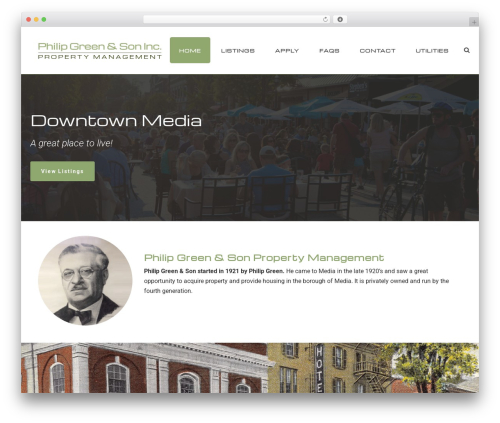Click the Philip Green portrait photo
The height and width of the screenshot is (423, 500).
click(x=85, y=281)
